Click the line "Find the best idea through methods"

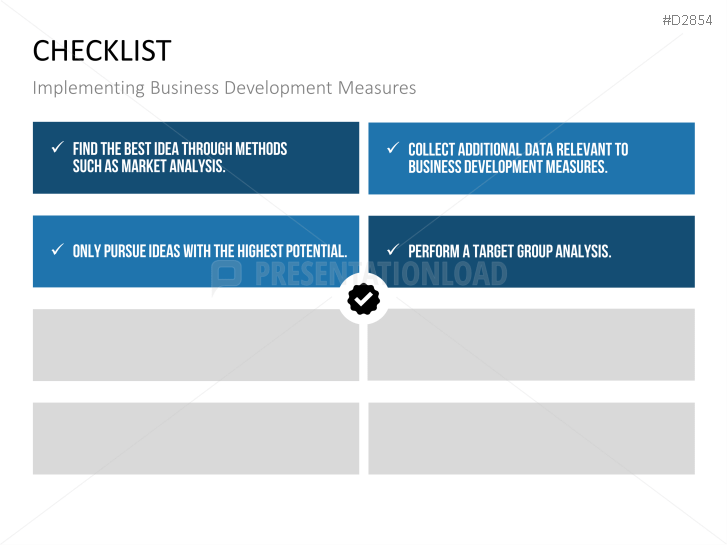pos(180,149)
